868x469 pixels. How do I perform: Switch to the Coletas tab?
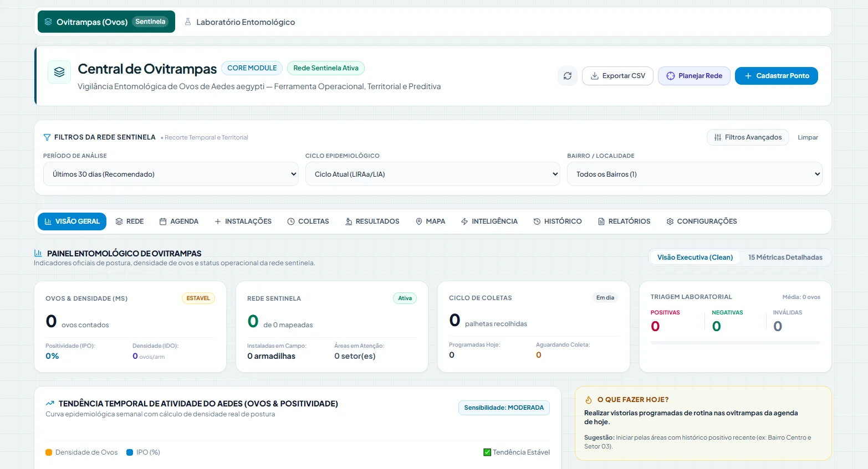308,221
